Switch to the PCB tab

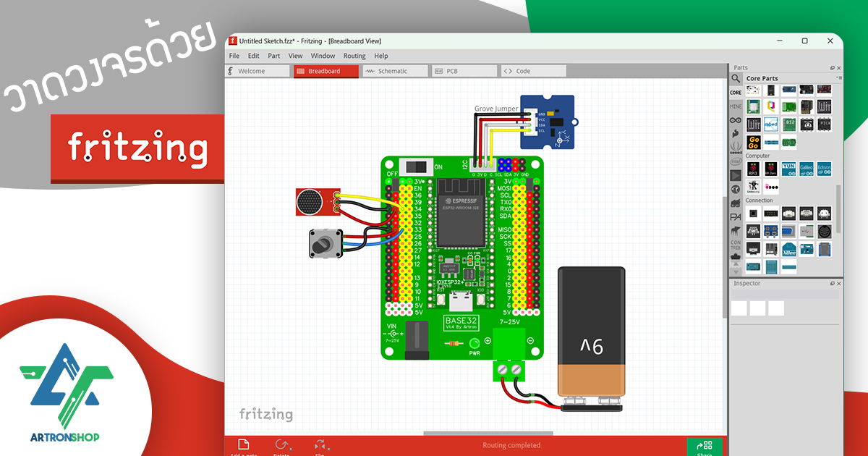(x=464, y=71)
